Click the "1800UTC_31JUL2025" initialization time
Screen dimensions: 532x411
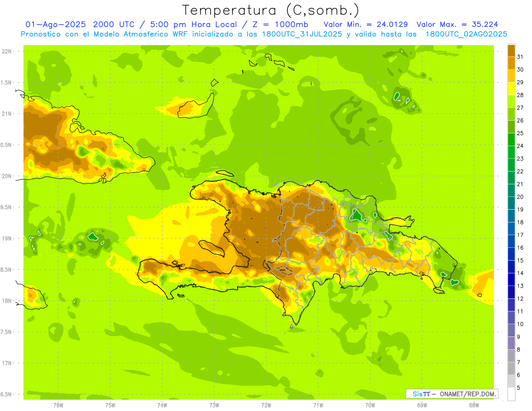click(301, 34)
